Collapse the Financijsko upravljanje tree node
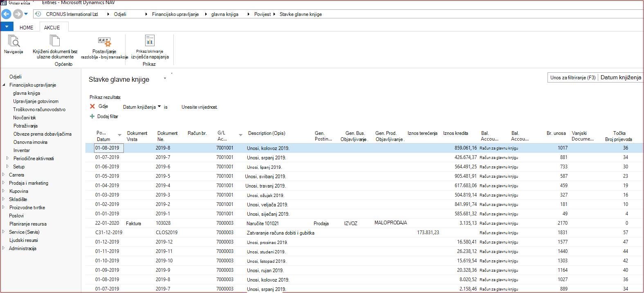644x293 pixels. [x=4, y=85]
